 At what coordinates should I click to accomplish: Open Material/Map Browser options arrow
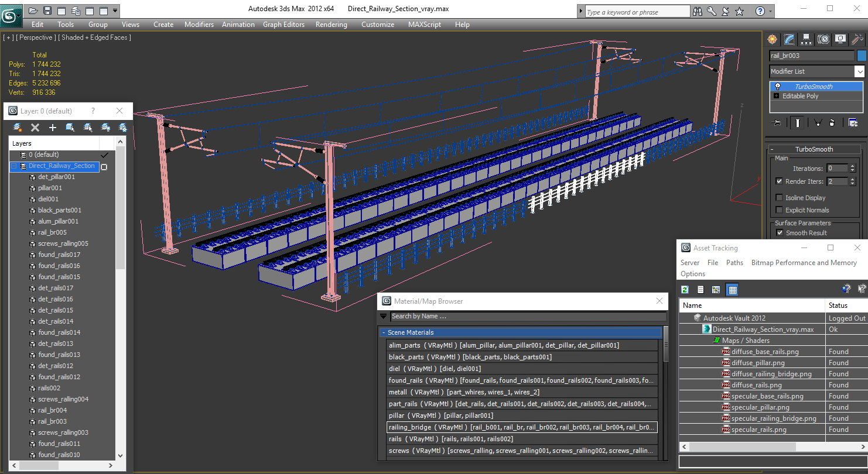pyautogui.click(x=384, y=316)
